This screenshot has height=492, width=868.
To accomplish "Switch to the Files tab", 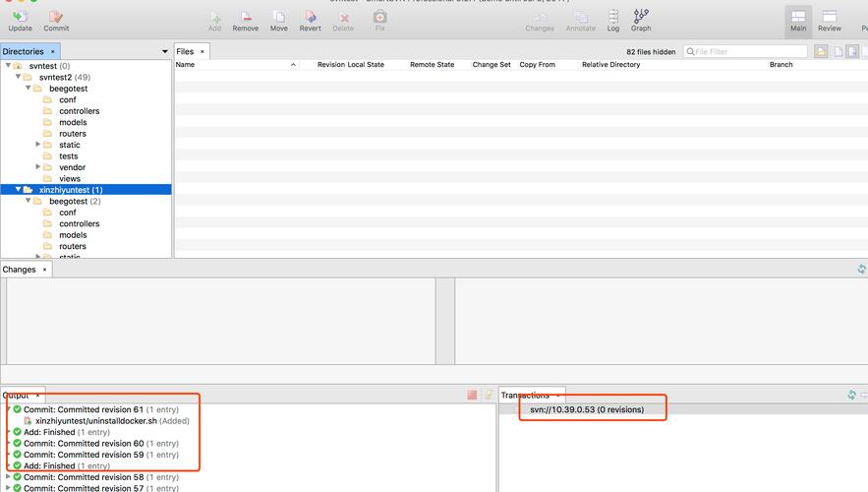I will (185, 51).
